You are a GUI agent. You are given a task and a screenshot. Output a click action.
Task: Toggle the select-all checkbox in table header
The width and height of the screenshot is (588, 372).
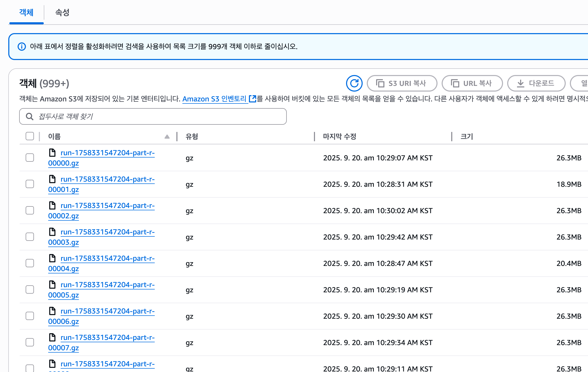tap(30, 136)
